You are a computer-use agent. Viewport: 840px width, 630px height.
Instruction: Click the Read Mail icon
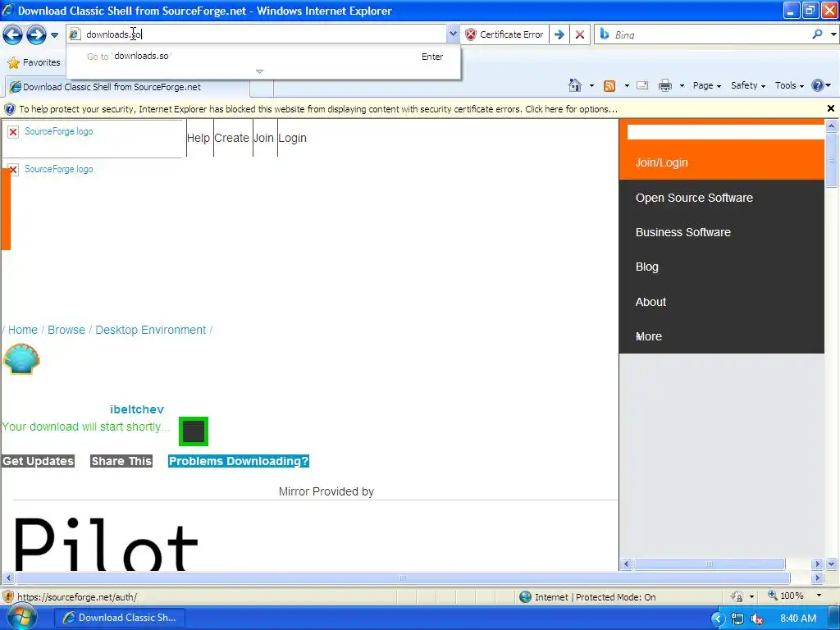tap(642, 85)
